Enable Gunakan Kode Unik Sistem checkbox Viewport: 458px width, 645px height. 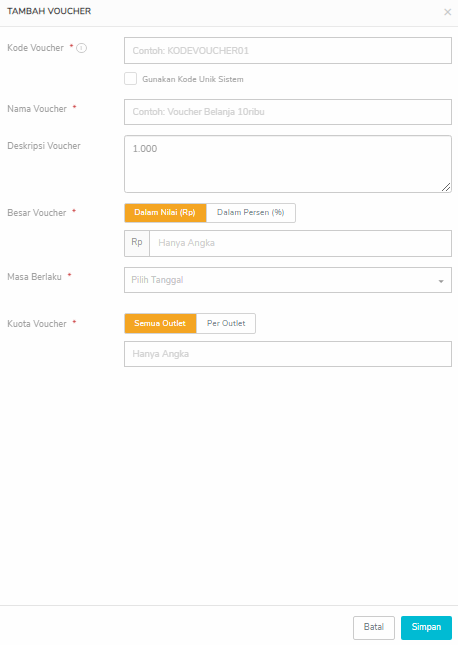pyautogui.click(x=130, y=79)
